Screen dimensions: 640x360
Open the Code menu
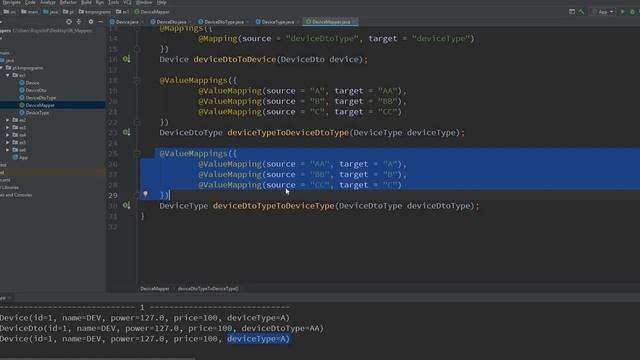pos(30,2)
